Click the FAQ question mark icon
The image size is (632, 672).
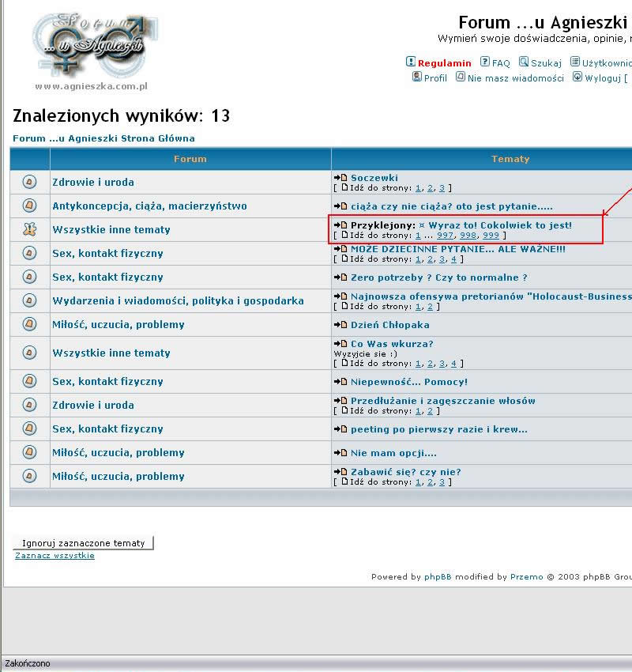(x=485, y=62)
